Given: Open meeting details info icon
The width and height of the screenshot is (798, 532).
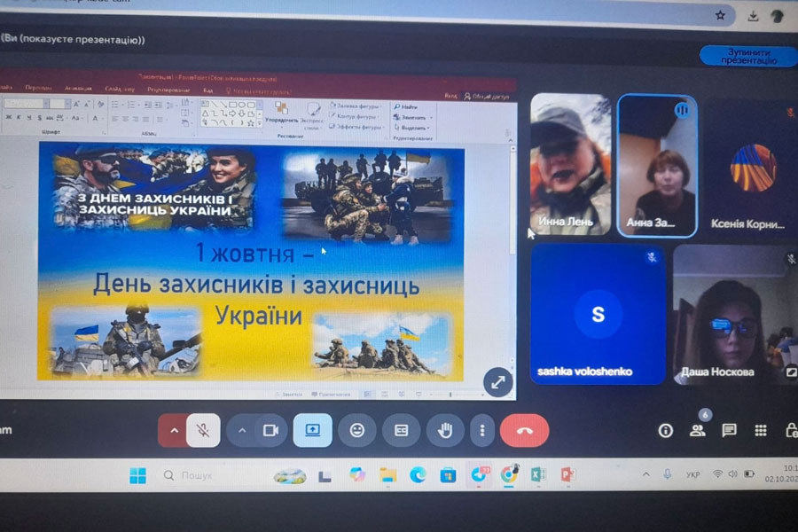Looking at the screenshot, I should click(x=665, y=431).
